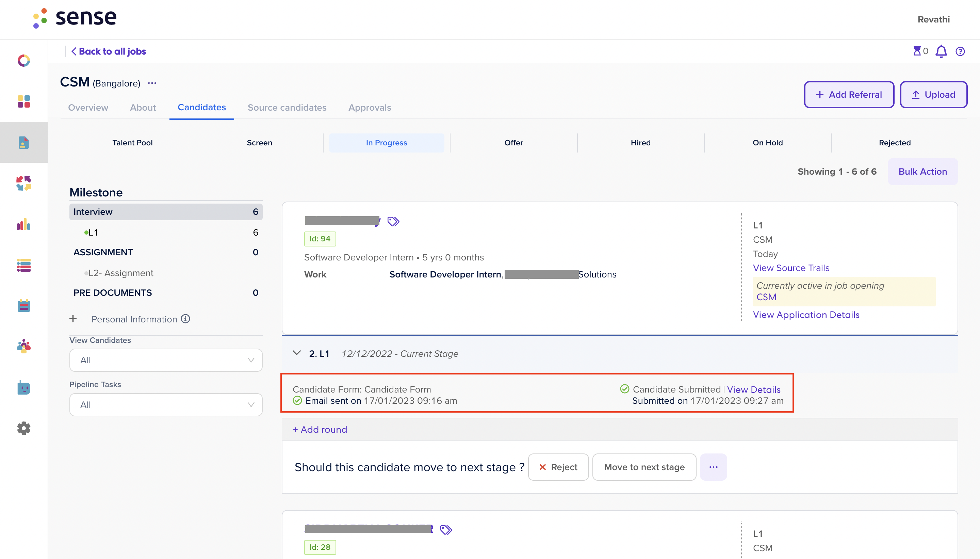
Task: Select the Rejected stage
Action: (x=895, y=143)
